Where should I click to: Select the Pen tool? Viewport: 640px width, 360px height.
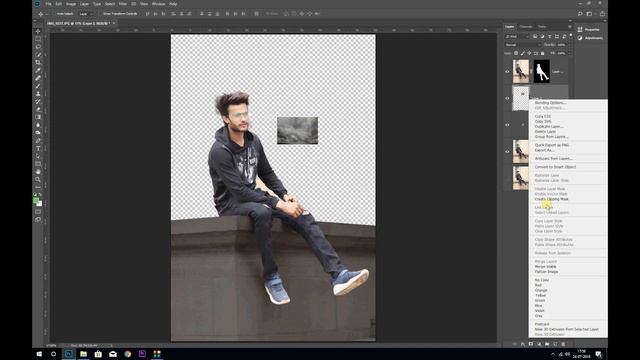click(x=38, y=141)
